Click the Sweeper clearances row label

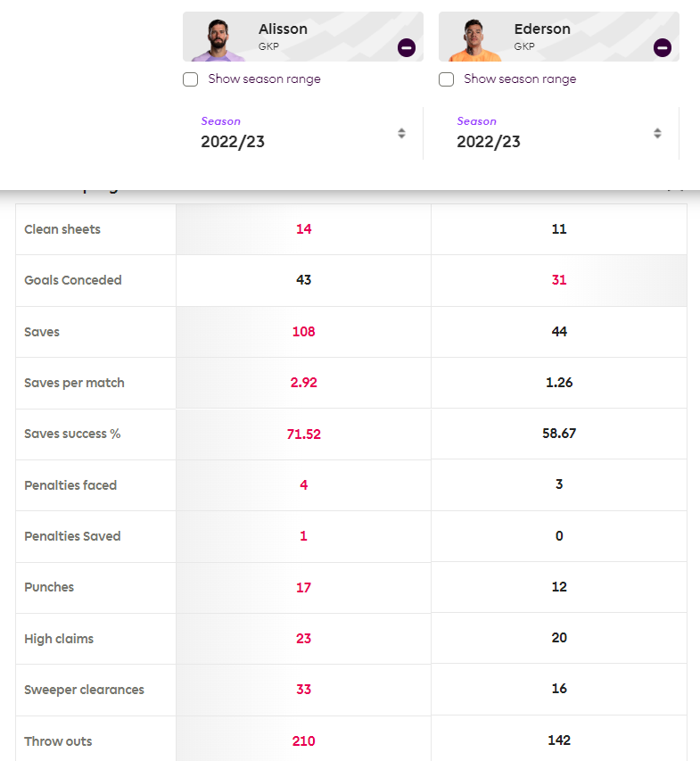tap(84, 689)
